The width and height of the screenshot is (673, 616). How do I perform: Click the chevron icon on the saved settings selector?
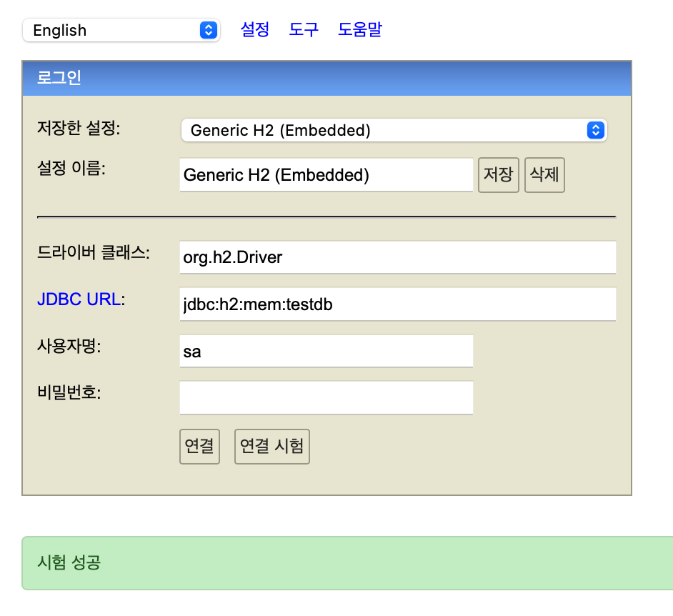[595, 130]
